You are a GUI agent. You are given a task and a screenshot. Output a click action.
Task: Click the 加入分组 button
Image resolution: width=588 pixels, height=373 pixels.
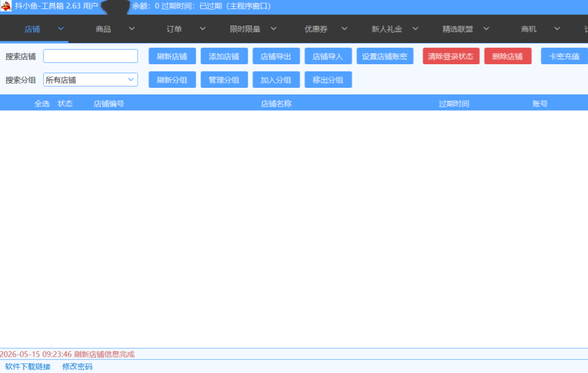coord(276,80)
